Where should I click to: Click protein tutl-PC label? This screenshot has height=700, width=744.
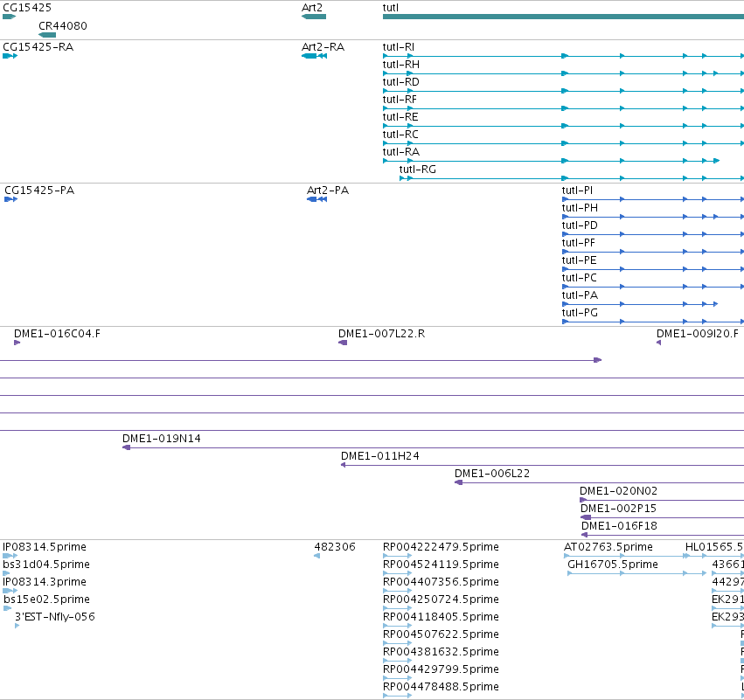coord(580,278)
